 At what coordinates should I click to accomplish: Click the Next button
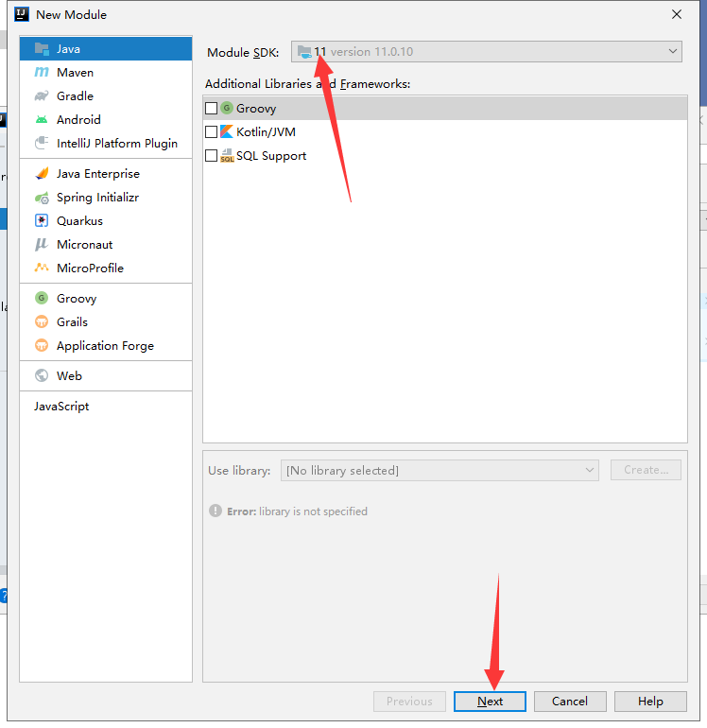pyautogui.click(x=490, y=702)
